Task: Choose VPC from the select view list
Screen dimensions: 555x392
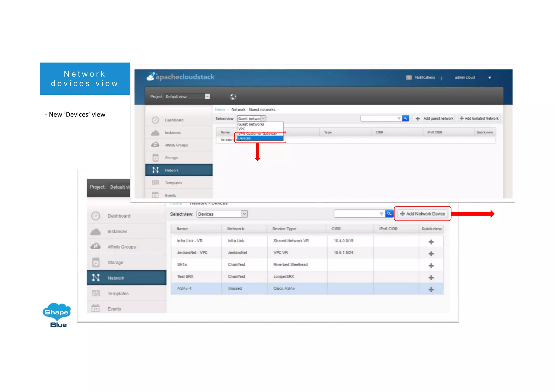Action: tap(242, 129)
